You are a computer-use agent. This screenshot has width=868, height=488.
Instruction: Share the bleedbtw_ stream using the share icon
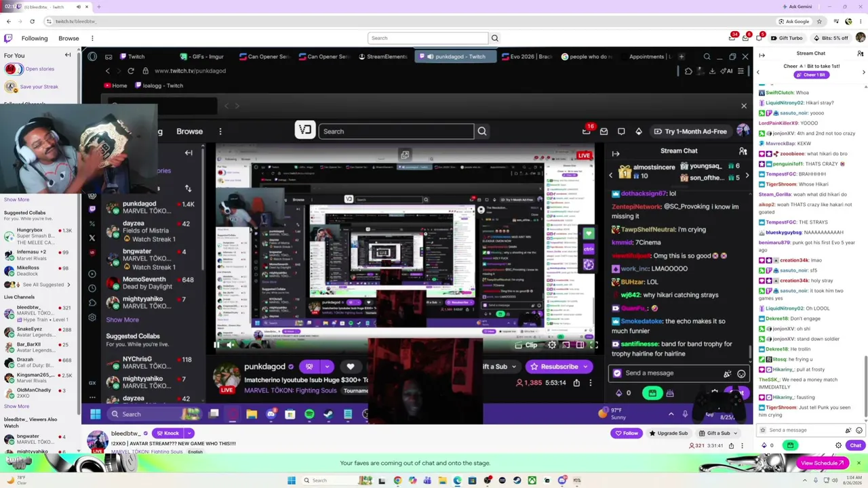click(731, 445)
